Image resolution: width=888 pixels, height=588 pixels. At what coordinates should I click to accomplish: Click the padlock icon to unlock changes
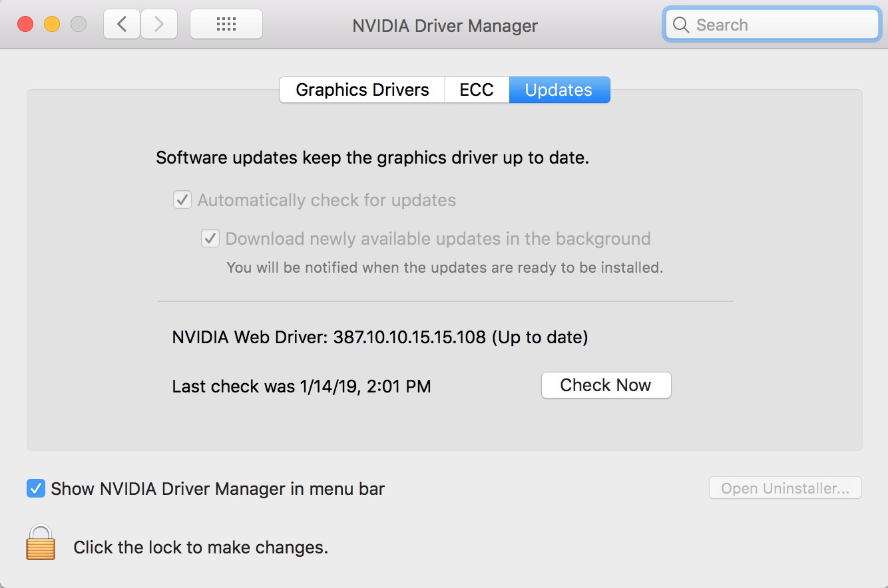[41, 541]
